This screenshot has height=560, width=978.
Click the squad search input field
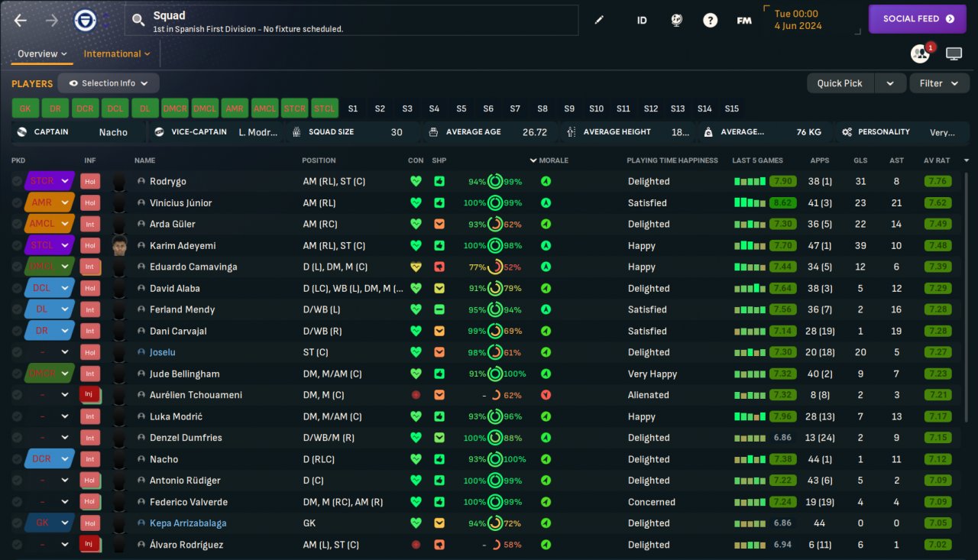(351, 20)
